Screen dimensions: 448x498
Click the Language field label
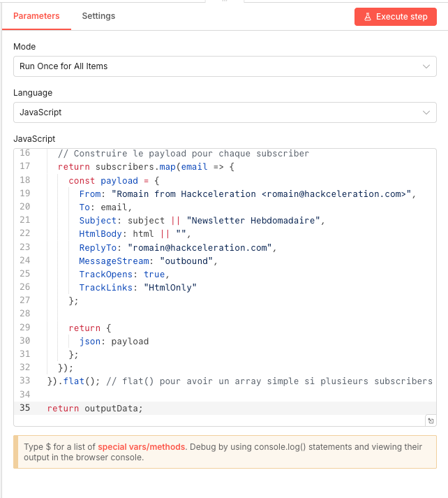[x=33, y=93]
